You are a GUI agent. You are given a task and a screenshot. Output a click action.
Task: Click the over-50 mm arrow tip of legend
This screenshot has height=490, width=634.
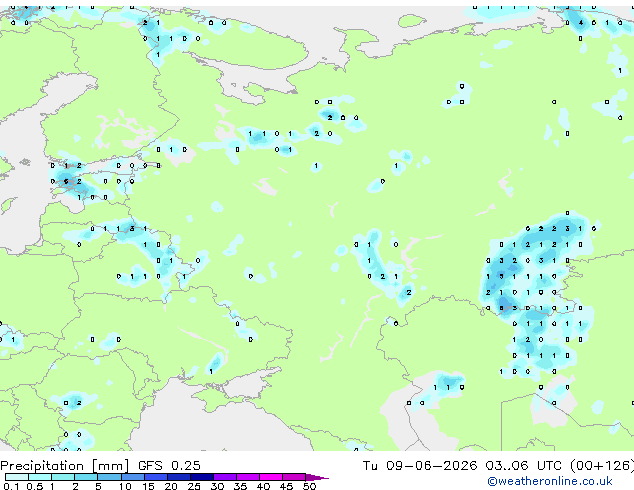317,477
